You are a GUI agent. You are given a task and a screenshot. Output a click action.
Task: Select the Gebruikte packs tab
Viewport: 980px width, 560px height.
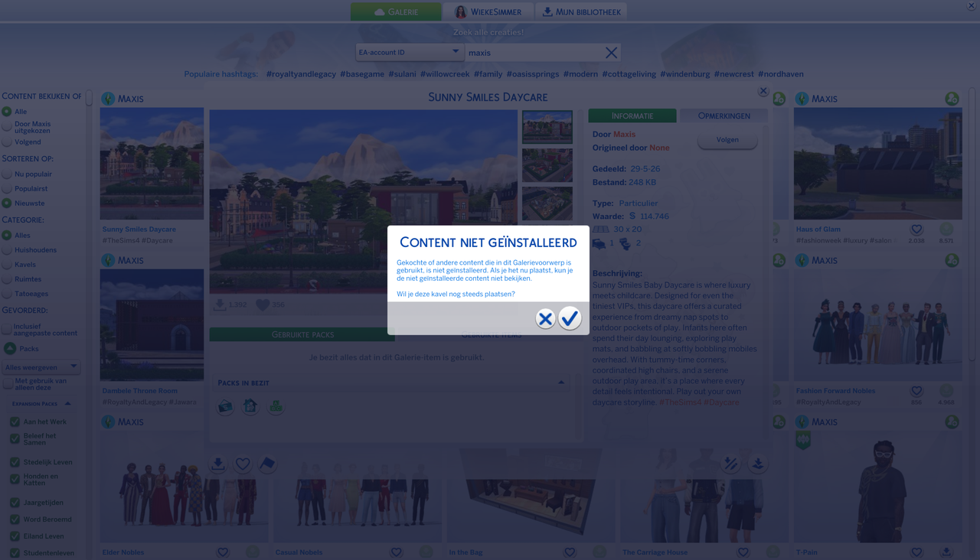pyautogui.click(x=302, y=334)
